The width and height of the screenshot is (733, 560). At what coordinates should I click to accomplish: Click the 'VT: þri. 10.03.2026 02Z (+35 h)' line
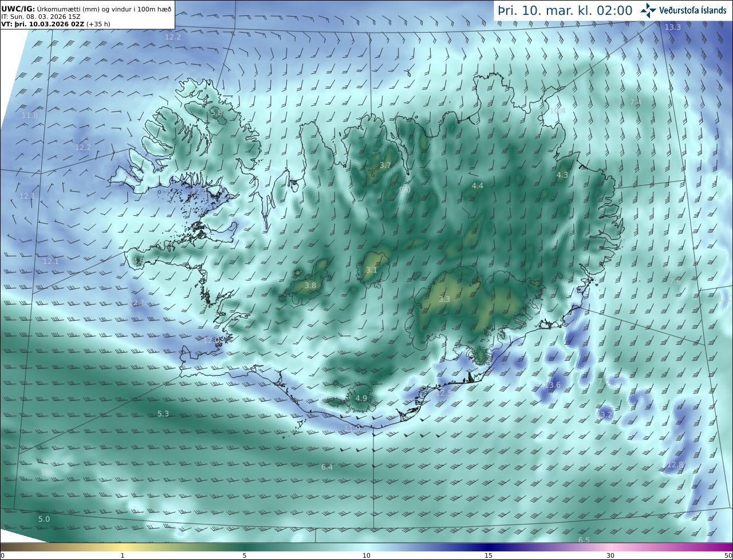click(x=55, y=24)
